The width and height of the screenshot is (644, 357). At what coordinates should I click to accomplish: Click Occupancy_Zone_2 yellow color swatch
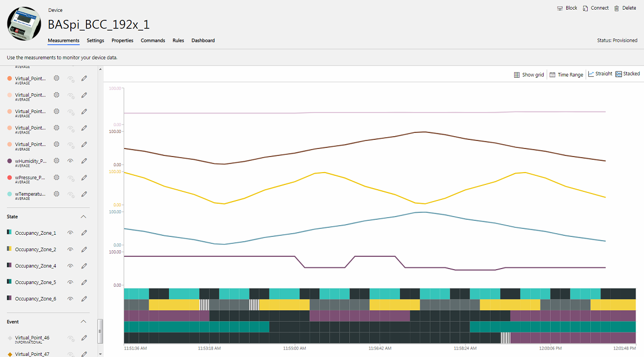[x=9, y=249]
